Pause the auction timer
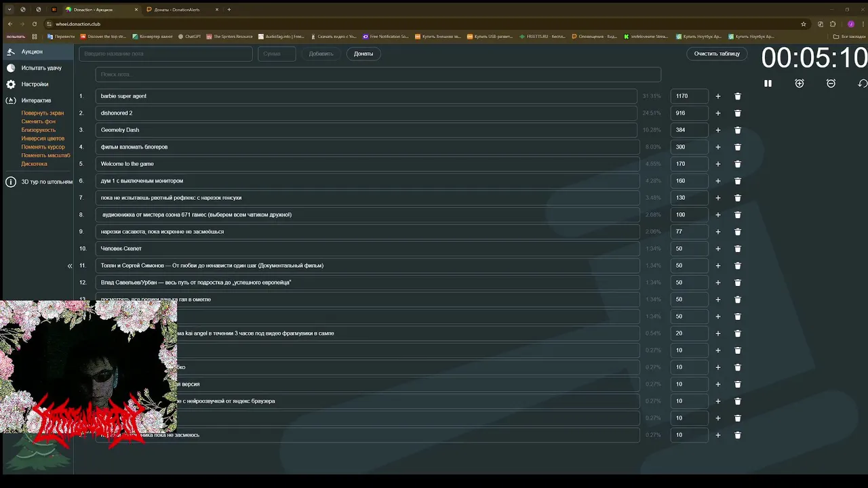The height and width of the screenshot is (488, 868). (x=768, y=83)
